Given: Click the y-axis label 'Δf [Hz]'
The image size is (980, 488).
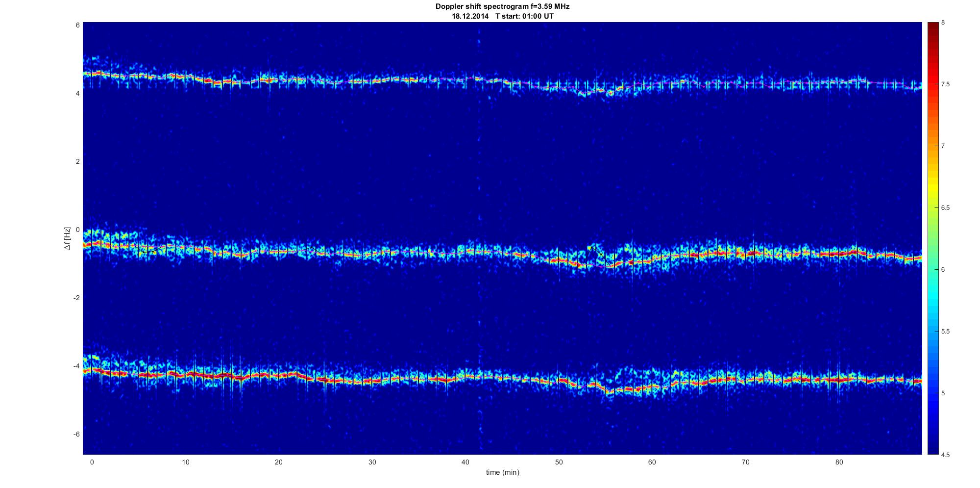Looking at the screenshot, I should coord(68,238).
